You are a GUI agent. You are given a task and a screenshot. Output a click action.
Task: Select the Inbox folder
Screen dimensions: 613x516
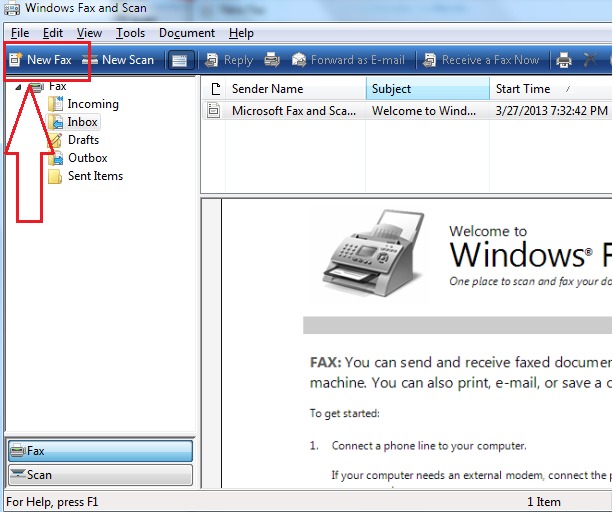(x=82, y=122)
